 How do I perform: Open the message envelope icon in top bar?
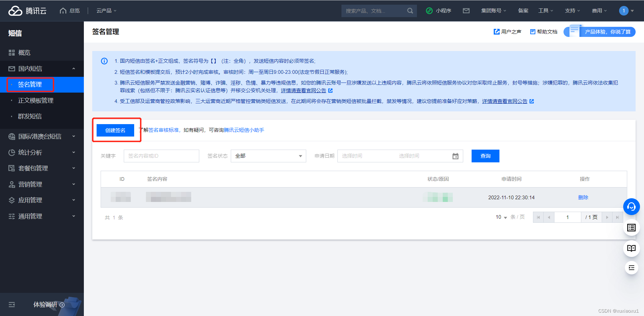pyautogui.click(x=466, y=11)
